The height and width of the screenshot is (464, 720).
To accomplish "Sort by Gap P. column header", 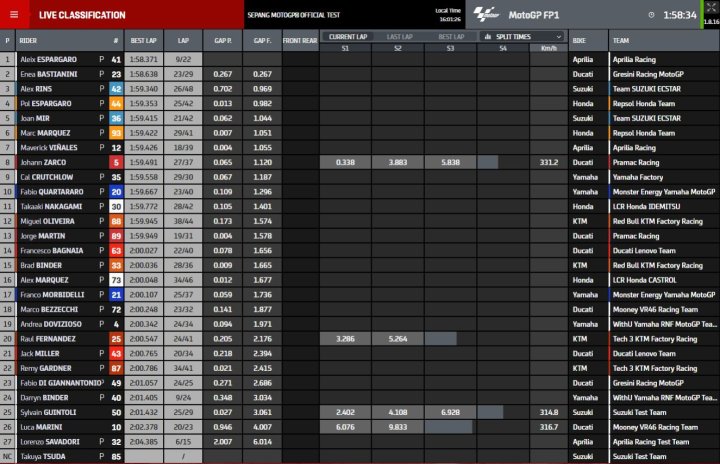I will [x=223, y=41].
